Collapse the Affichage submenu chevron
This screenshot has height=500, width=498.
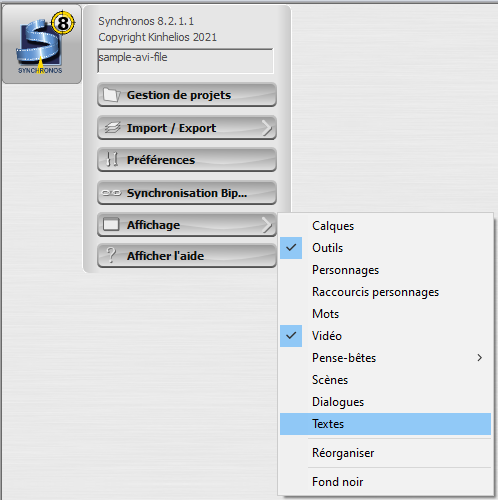pyautogui.click(x=267, y=225)
